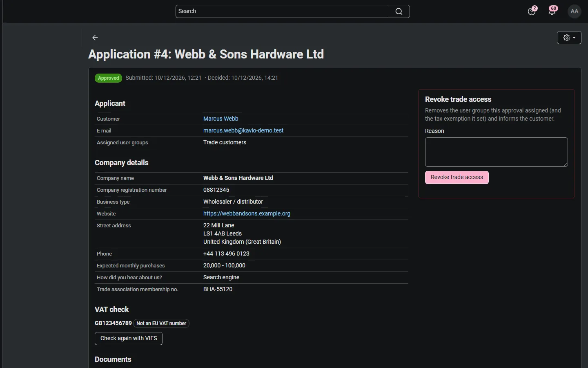This screenshot has width=588, height=368.
Task: Click into the Reason text area
Action: (x=496, y=152)
